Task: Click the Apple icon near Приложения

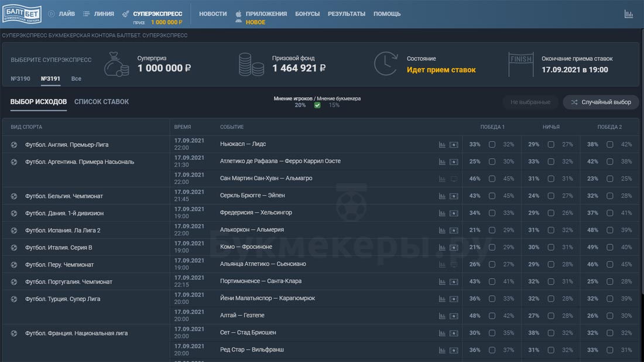Action: click(238, 13)
